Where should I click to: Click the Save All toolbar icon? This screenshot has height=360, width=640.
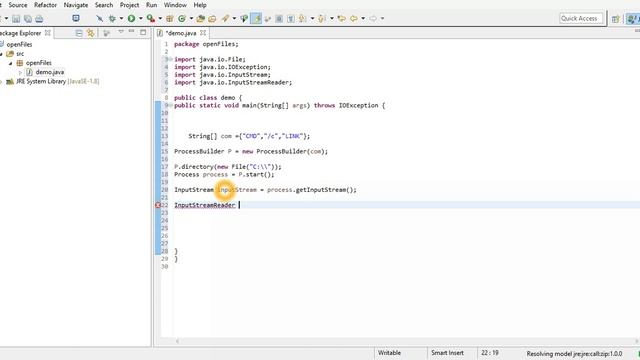coord(27,18)
